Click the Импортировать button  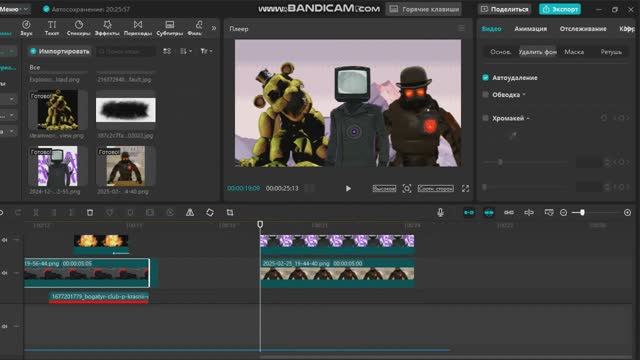pyautogui.click(x=60, y=51)
